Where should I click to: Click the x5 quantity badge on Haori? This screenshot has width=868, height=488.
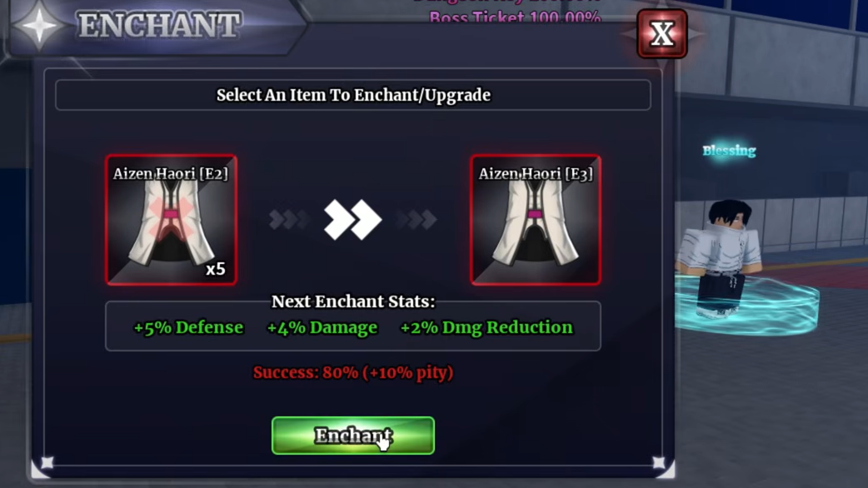click(216, 269)
